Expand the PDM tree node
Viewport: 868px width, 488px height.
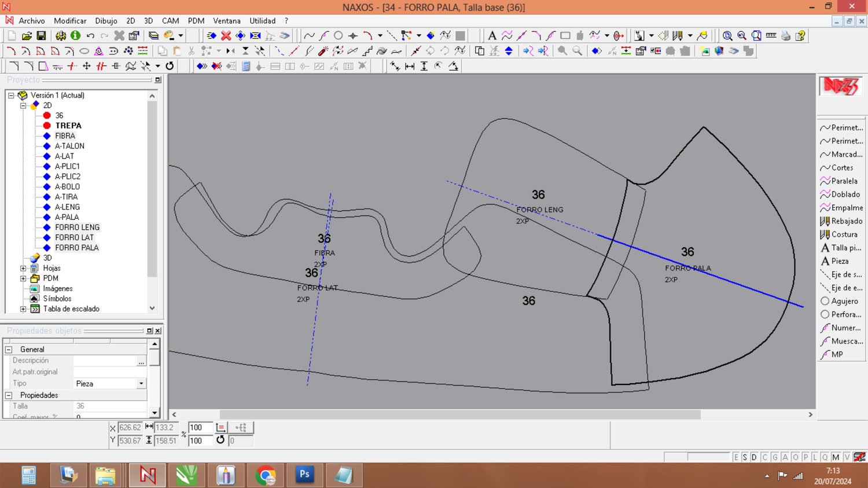click(x=23, y=278)
